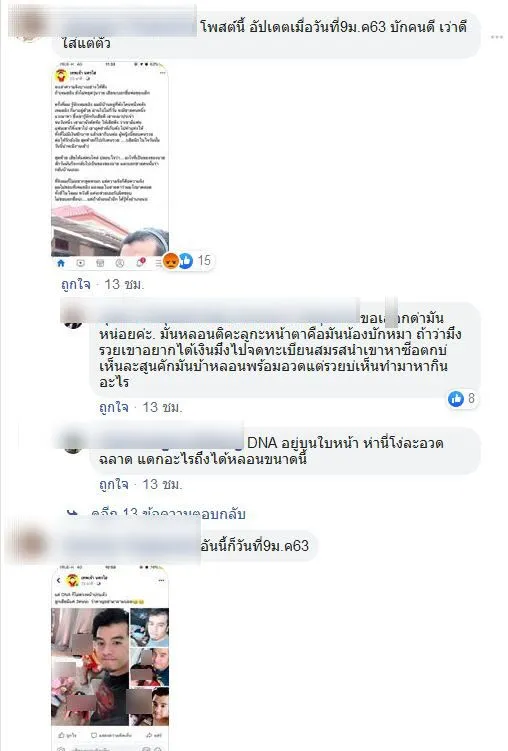
Task: Open the blurred author name before โพสต์นี้ อัปเดต
Action: [128, 26]
